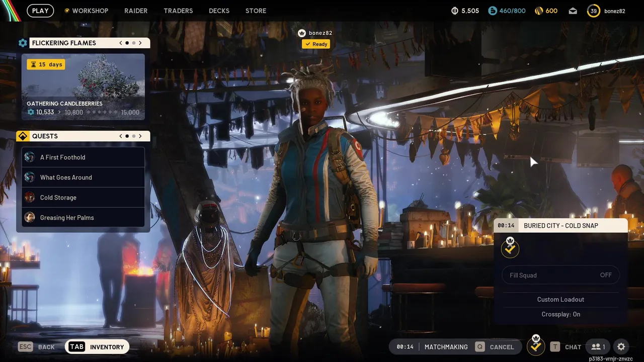Image resolution: width=644 pixels, height=362 pixels.
Task: Open the settings gear icon
Action: click(x=621, y=347)
